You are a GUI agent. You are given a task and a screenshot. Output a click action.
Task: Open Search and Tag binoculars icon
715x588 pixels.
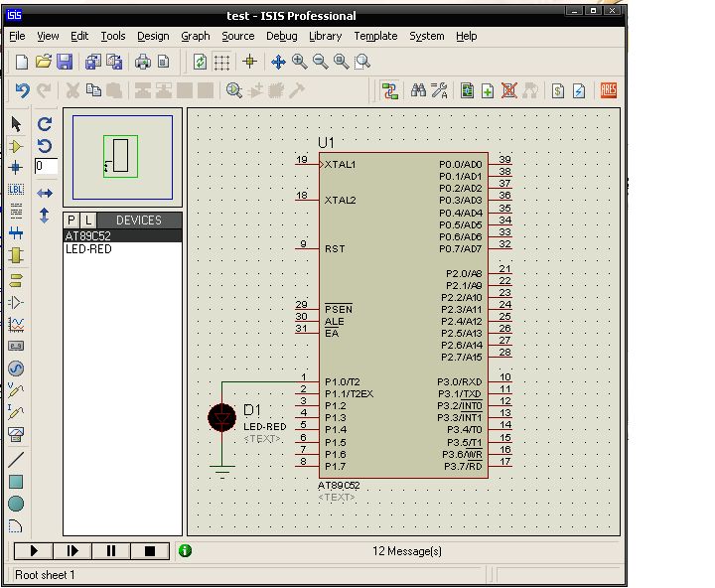tap(418, 90)
